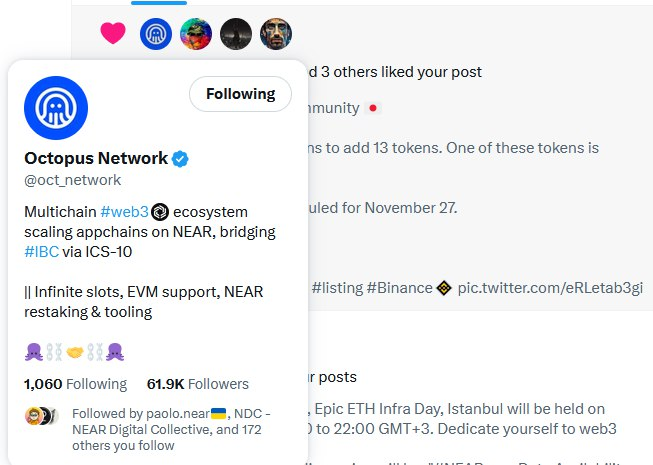Image resolution: width=653 pixels, height=465 pixels.
Task: Open the #web3 hashtag
Action: tap(124, 212)
